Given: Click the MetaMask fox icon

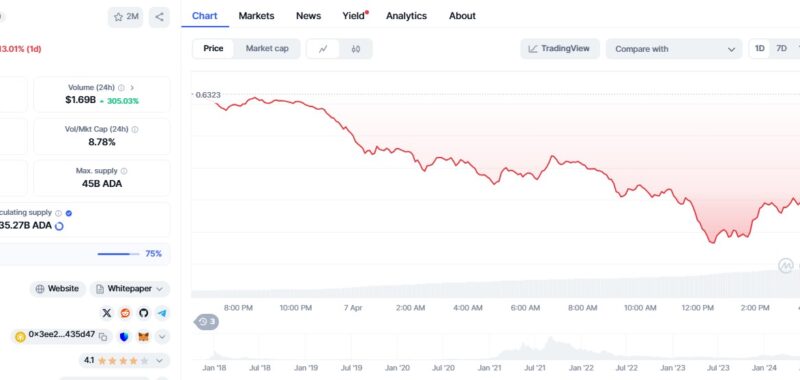Looking at the screenshot, I should (144, 337).
